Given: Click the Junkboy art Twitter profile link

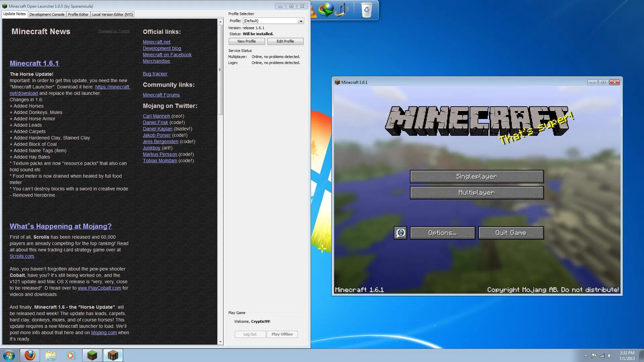Looking at the screenshot, I should point(151,147).
